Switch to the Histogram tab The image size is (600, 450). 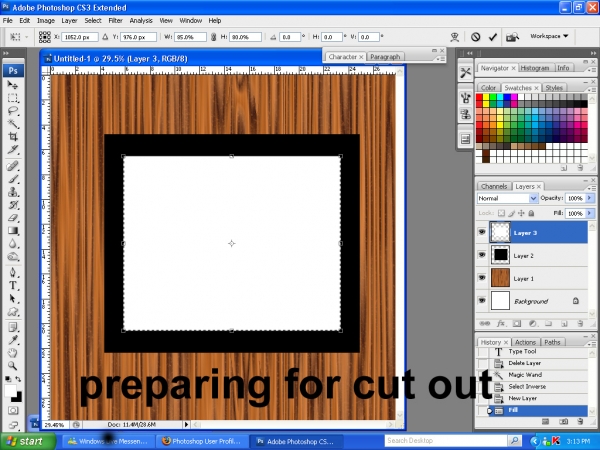[535, 68]
